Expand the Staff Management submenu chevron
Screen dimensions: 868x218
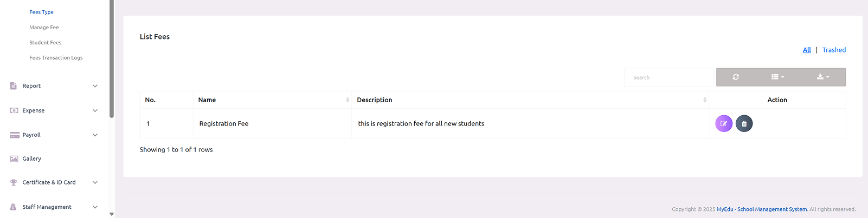click(95, 207)
